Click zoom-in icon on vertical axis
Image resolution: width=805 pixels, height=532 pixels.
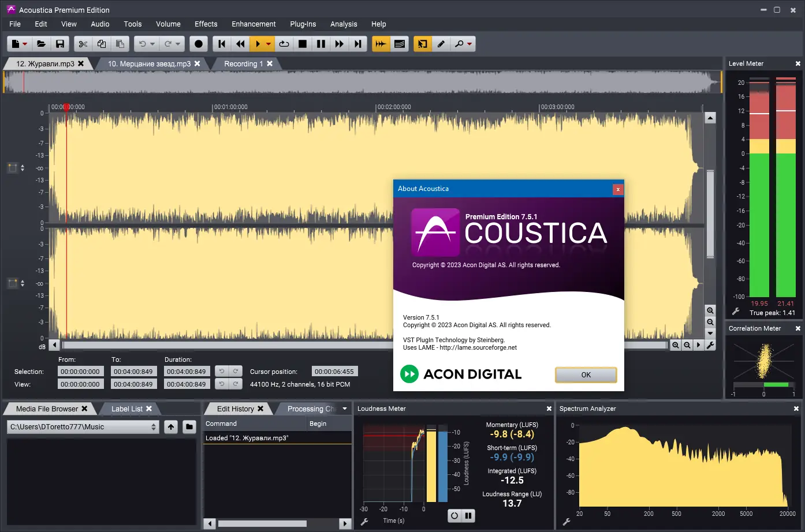coord(710,310)
